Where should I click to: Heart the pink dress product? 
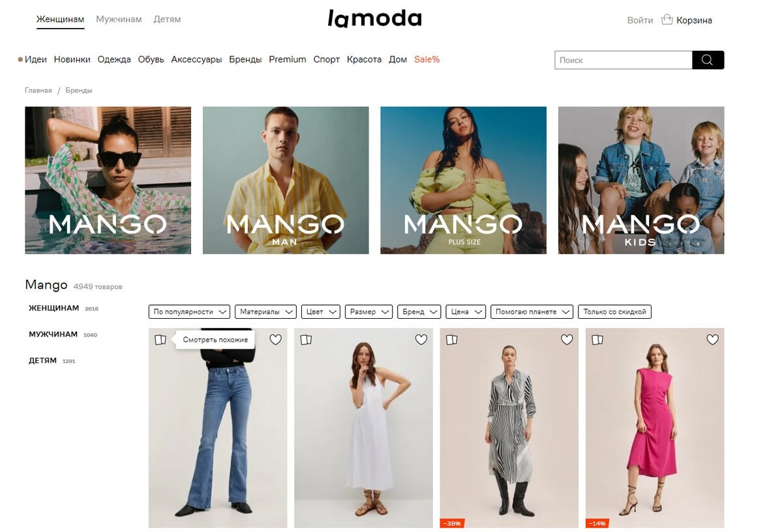pyautogui.click(x=712, y=340)
